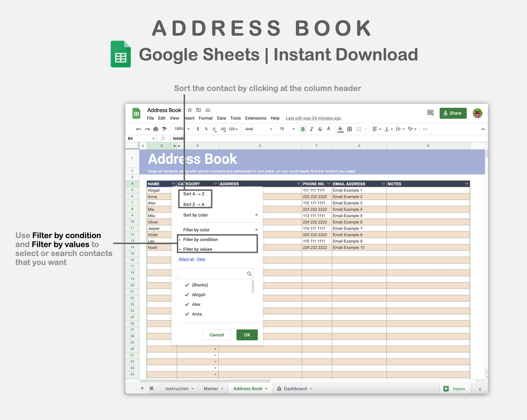The image size is (527, 420).
Task: Open the Data menu
Action: click(221, 118)
